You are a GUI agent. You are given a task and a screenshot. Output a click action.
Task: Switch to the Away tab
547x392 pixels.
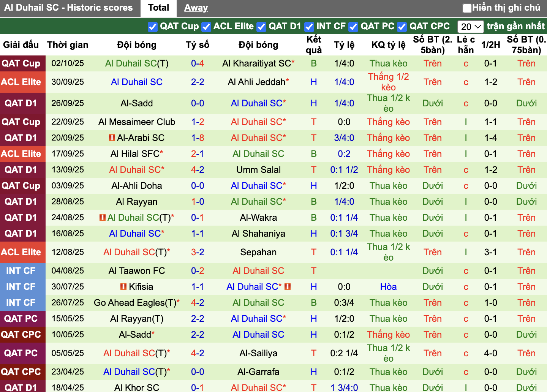196,8
